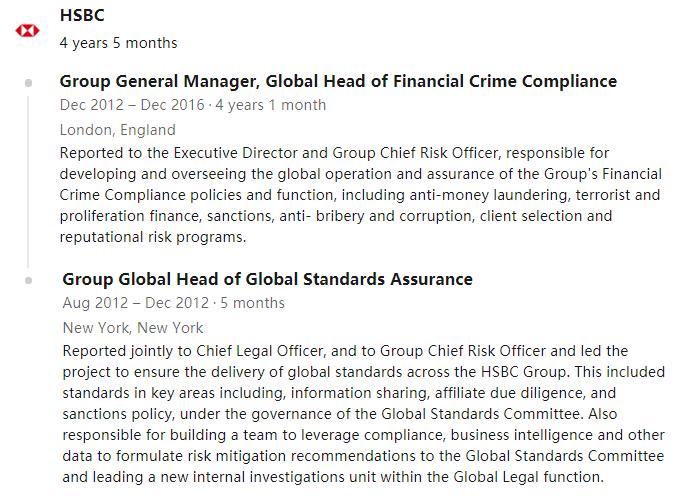700x501 pixels.
Task: Click the 'New York, New York' location text
Action: point(133,328)
